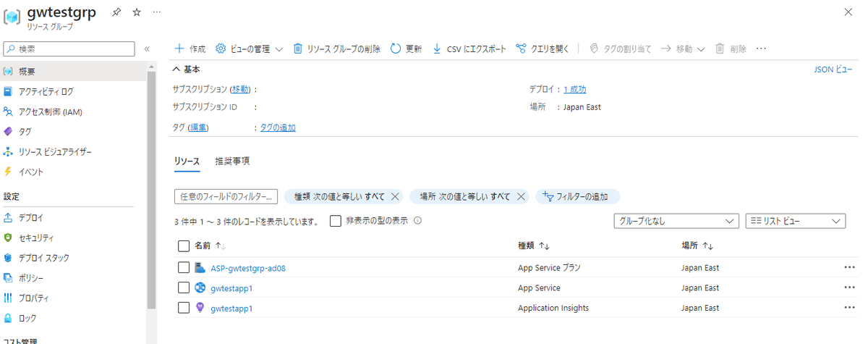The image size is (868, 344).
Task: Open ellipsis menu for ASP-gwtestgrp-ad08 row
Action: (x=849, y=267)
